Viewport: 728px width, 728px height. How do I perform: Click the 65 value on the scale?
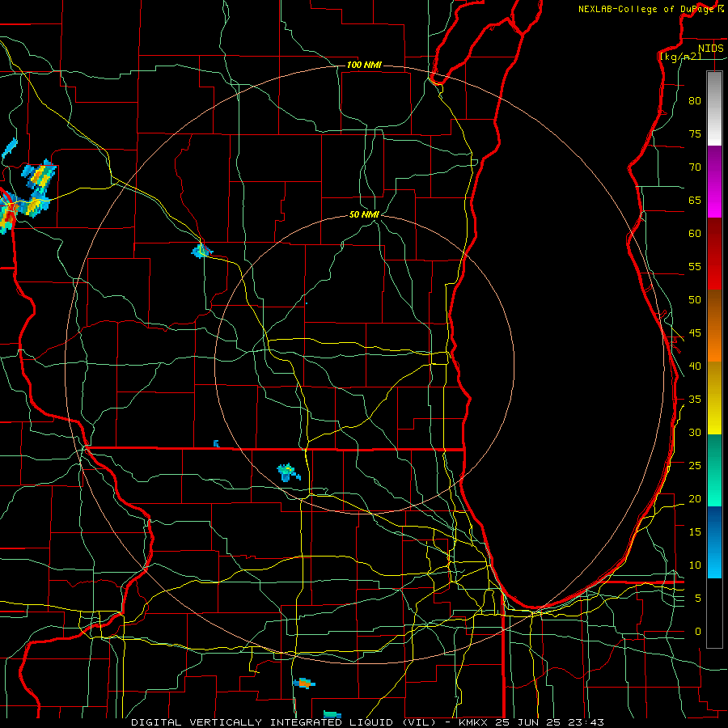pyautogui.click(x=695, y=200)
